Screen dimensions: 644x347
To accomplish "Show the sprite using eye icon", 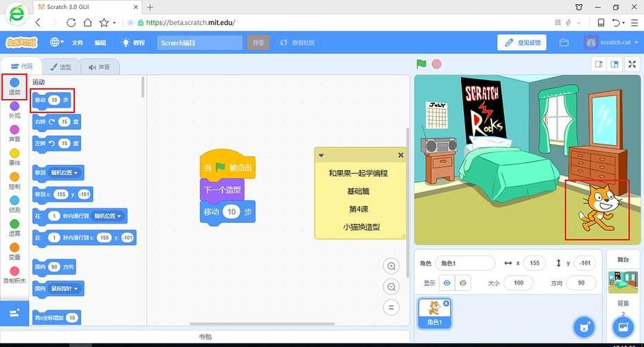I will click(447, 283).
